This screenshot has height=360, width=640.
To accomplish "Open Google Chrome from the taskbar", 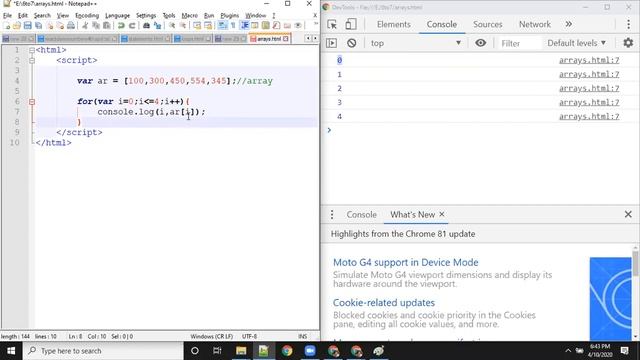I will tap(287, 351).
